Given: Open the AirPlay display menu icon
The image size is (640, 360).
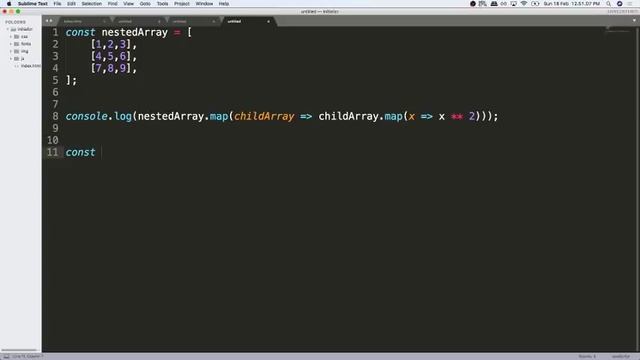Looking at the screenshot, I should tap(513, 4).
